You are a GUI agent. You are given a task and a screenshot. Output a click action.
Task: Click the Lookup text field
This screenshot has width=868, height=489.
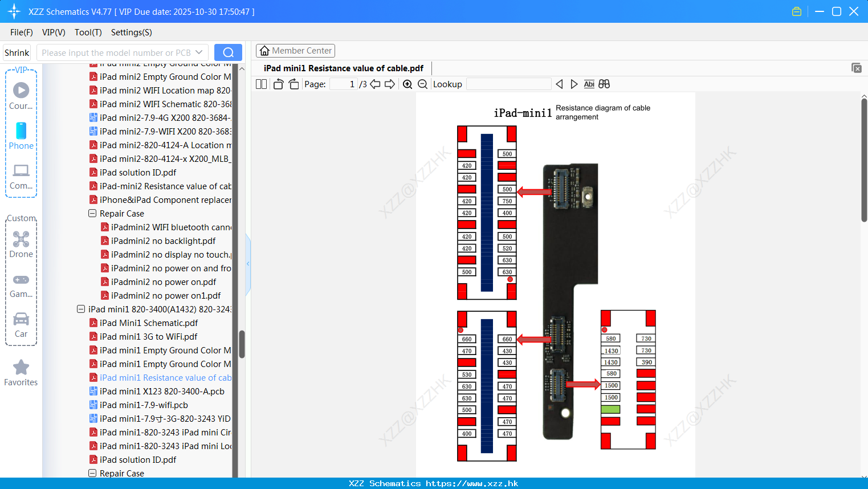pyautogui.click(x=508, y=84)
